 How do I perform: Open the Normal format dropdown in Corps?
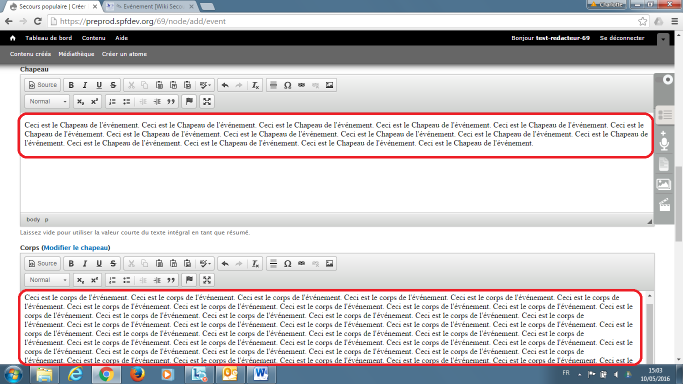[x=47, y=280]
